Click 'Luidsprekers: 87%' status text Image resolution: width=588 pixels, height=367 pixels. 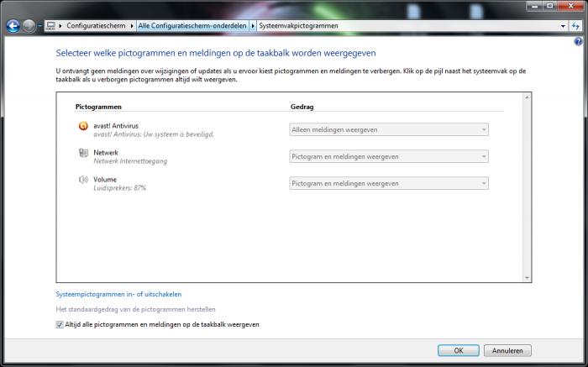119,188
